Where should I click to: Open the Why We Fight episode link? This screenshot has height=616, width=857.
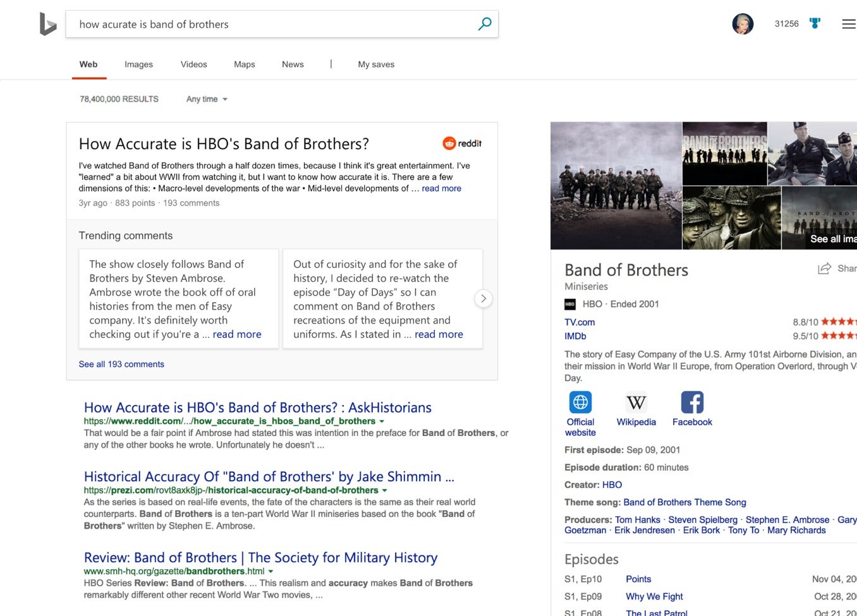click(x=654, y=596)
